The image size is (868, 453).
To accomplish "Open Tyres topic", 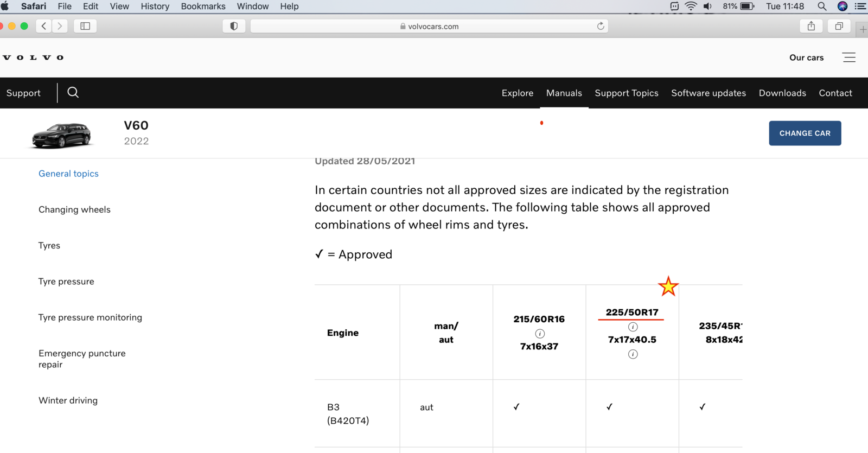I will coord(49,245).
